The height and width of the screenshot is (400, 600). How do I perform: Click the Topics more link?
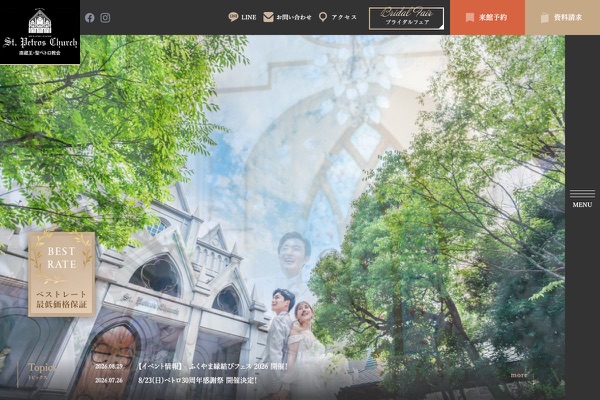[519, 375]
